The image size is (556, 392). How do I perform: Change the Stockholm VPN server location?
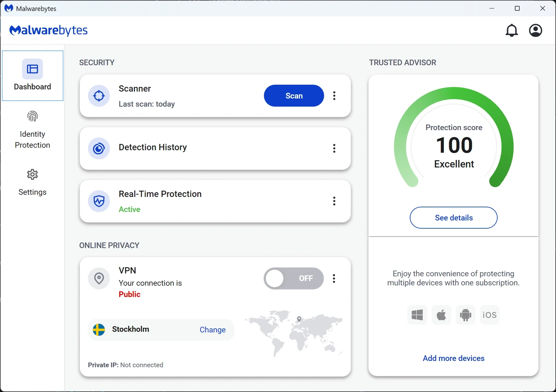pos(213,330)
